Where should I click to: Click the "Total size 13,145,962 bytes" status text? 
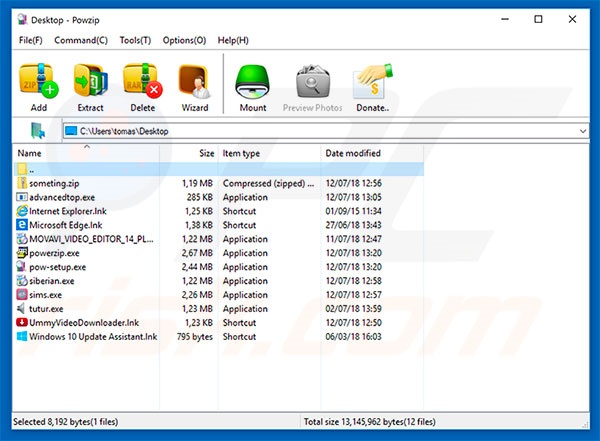[370, 421]
